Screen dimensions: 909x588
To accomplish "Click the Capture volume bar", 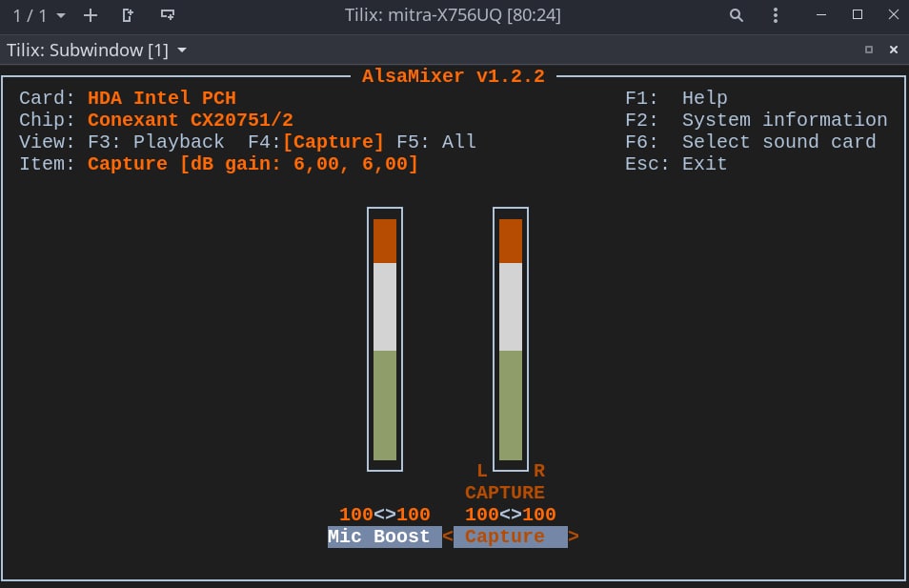I will tap(511, 339).
